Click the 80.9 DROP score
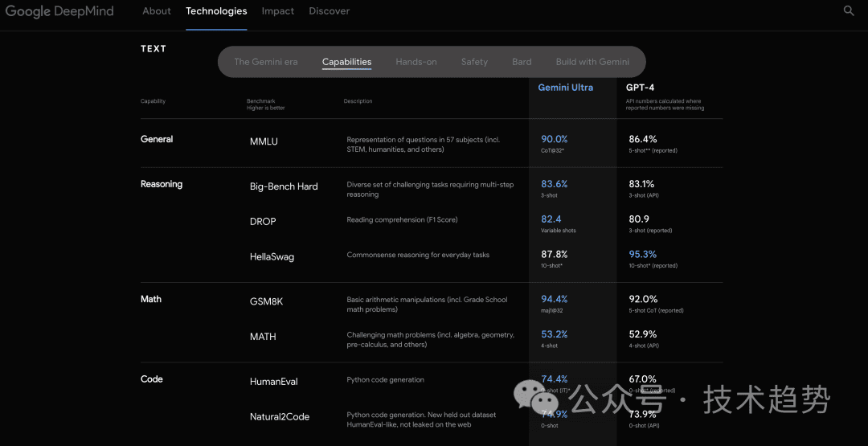Screen dimensions: 868x446 coord(639,219)
